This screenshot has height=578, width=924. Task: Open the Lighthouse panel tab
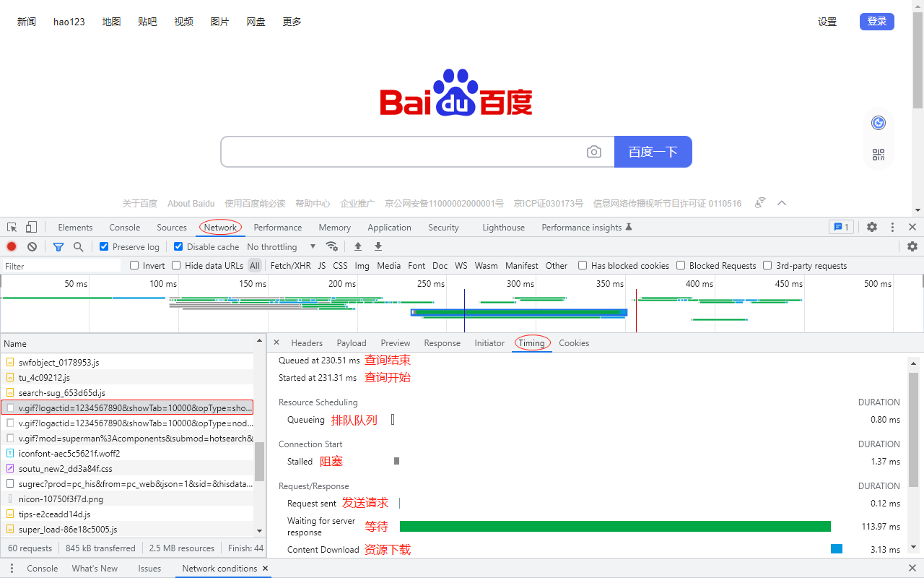coord(503,227)
